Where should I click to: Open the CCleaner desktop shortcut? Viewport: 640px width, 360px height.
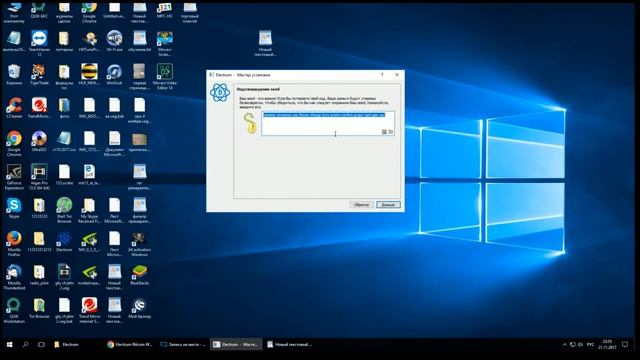14,108
